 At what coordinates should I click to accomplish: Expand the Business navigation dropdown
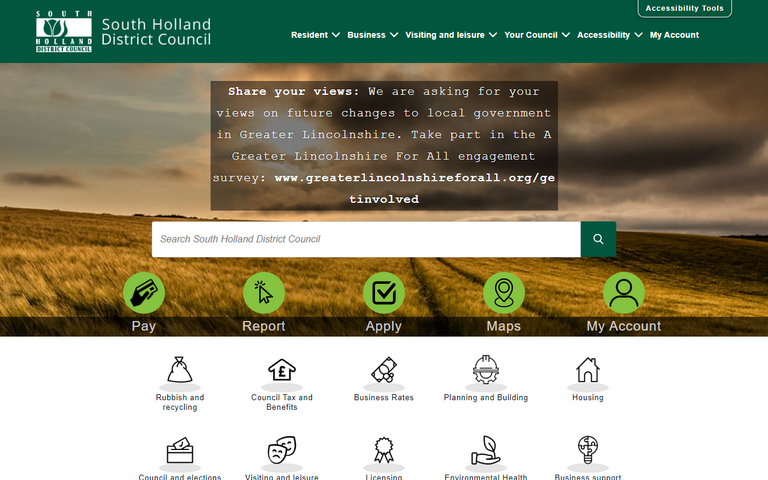[x=372, y=35]
